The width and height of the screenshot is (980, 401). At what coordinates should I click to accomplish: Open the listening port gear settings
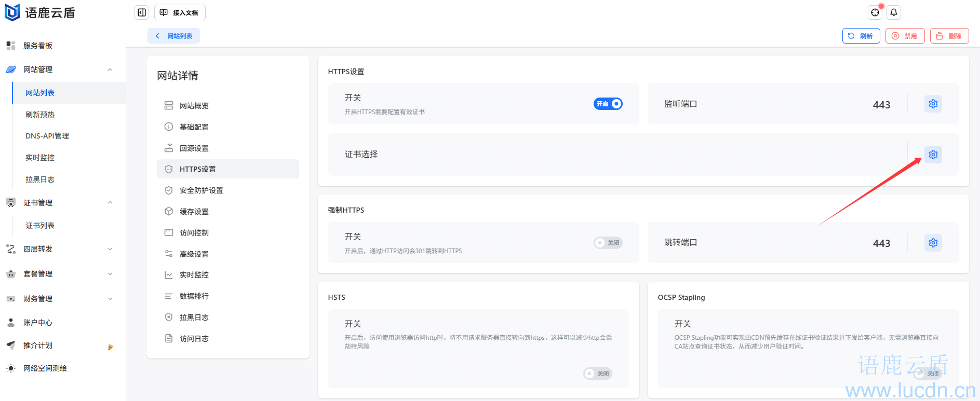click(x=933, y=104)
